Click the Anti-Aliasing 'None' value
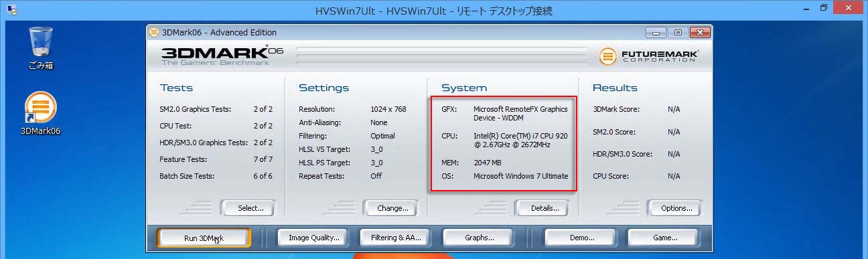Viewport: 868px width, 259px height. [x=378, y=122]
